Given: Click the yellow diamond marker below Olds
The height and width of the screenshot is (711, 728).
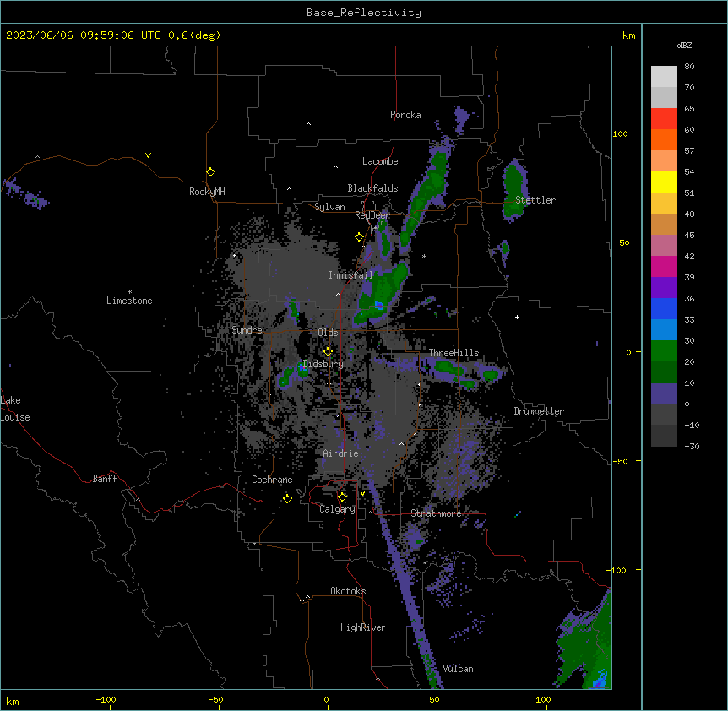Looking at the screenshot, I should pos(328,352).
